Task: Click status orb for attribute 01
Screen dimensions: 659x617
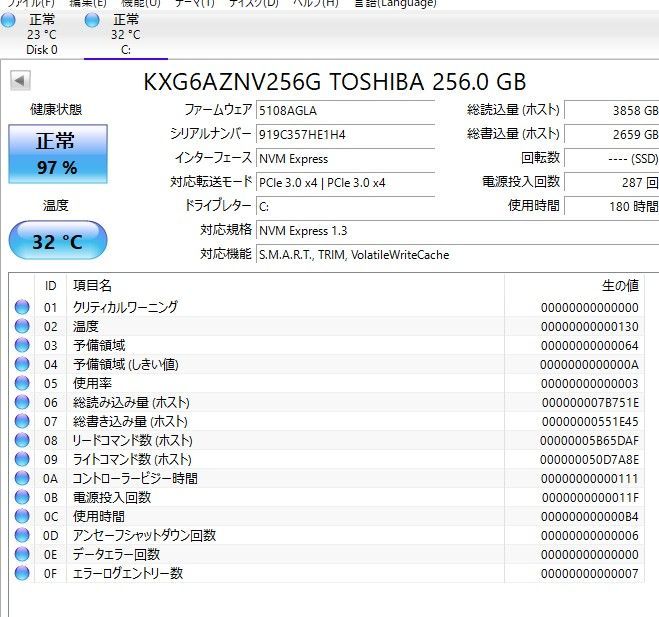Action: click(x=22, y=307)
